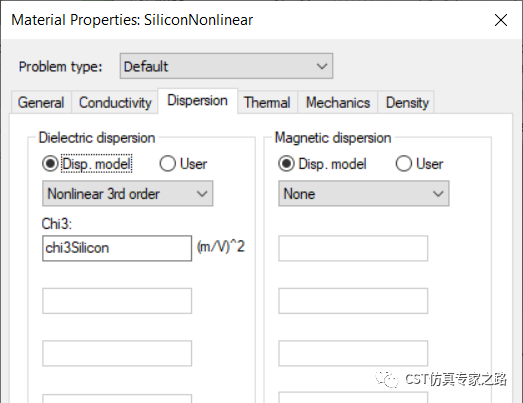Click third empty Dielectric dispersion field
Viewport: 523px width, 403px height.
tap(117, 398)
